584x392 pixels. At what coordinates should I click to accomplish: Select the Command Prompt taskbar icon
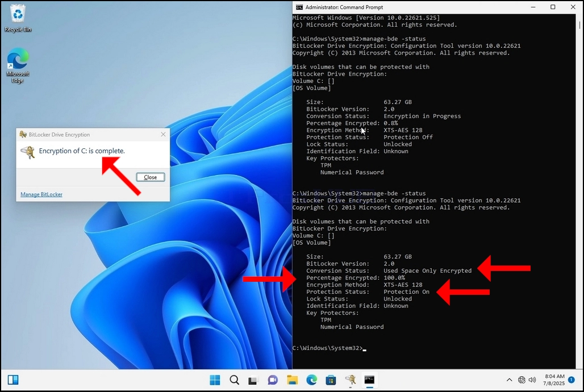pyautogui.click(x=369, y=380)
